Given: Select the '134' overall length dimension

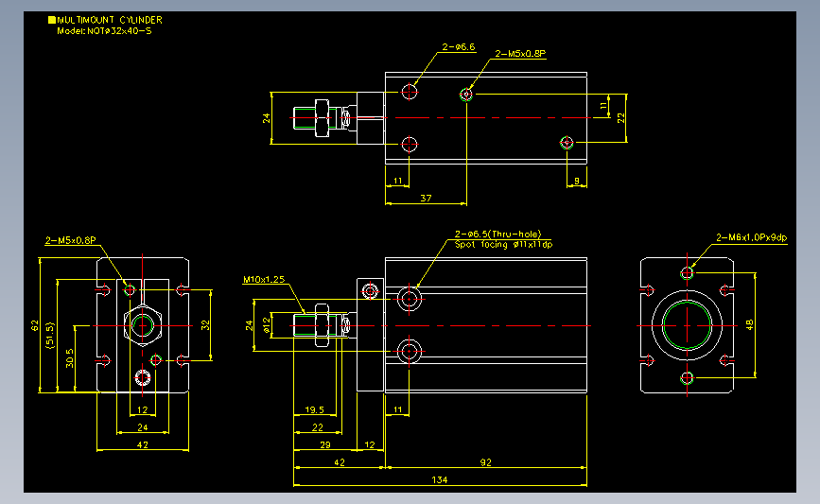Looking at the screenshot, I should [439, 480].
